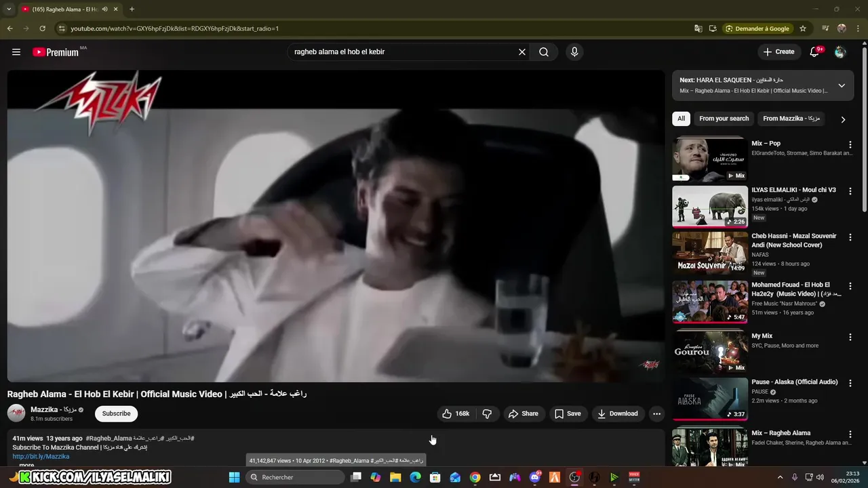Image resolution: width=868 pixels, height=488 pixels.
Task: Open Cheb Hassni Mazal Souvenir video title
Action: click(794, 241)
